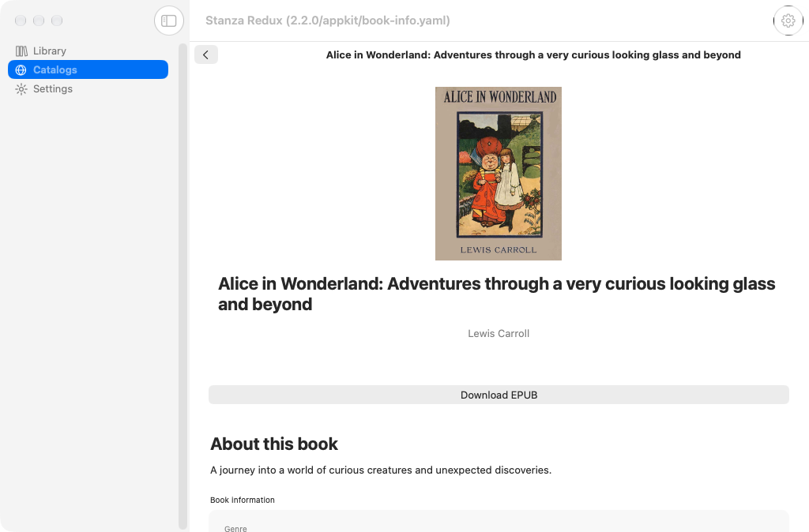Go back using the chevron back button
The width and height of the screenshot is (809, 532).
(206, 54)
